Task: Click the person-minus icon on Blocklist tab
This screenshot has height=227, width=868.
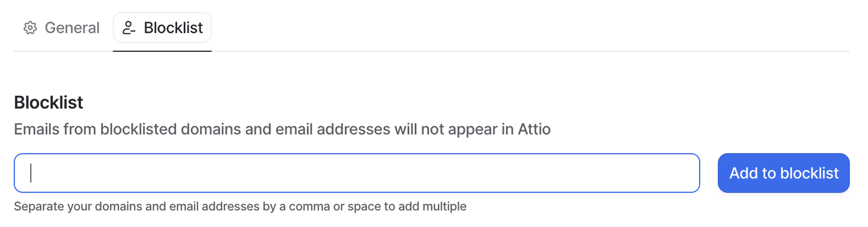Action: [128, 28]
